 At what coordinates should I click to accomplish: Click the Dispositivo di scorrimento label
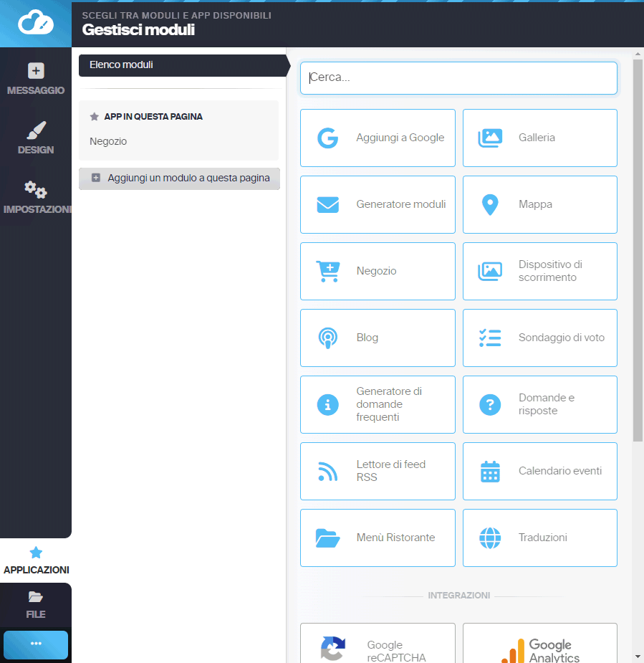coord(551,271)
